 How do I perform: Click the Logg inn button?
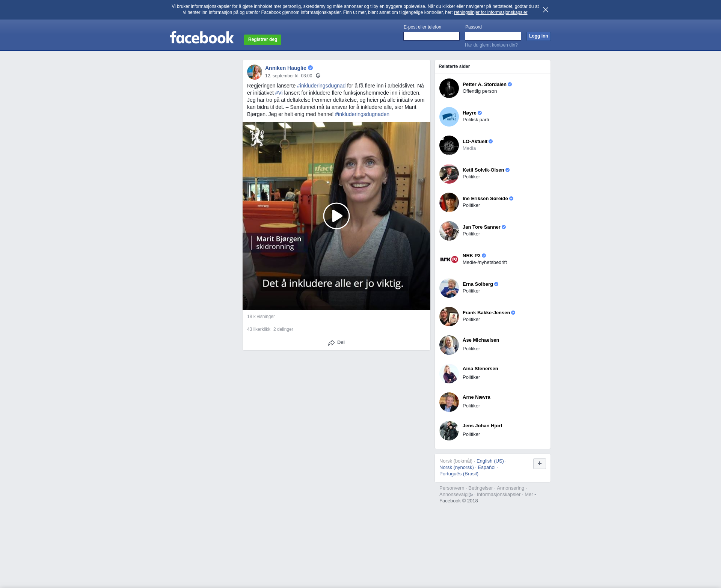(x=538, y=36)
